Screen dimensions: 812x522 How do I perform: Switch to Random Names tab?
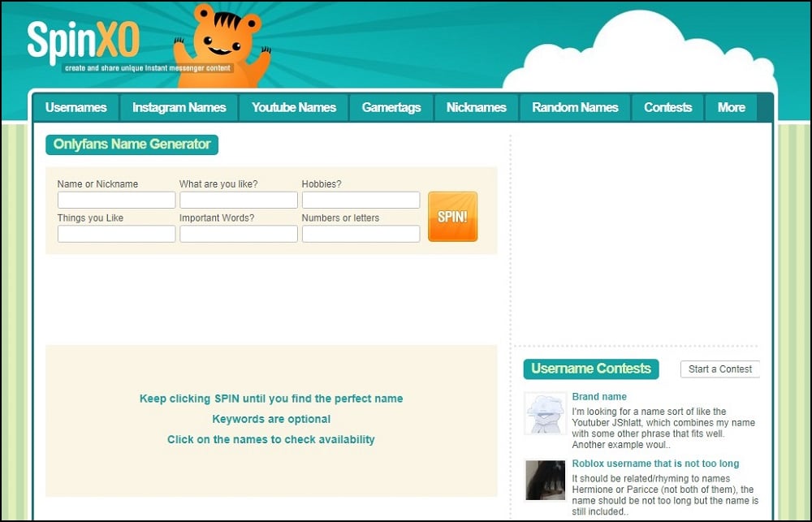click(x=575, y=108)
